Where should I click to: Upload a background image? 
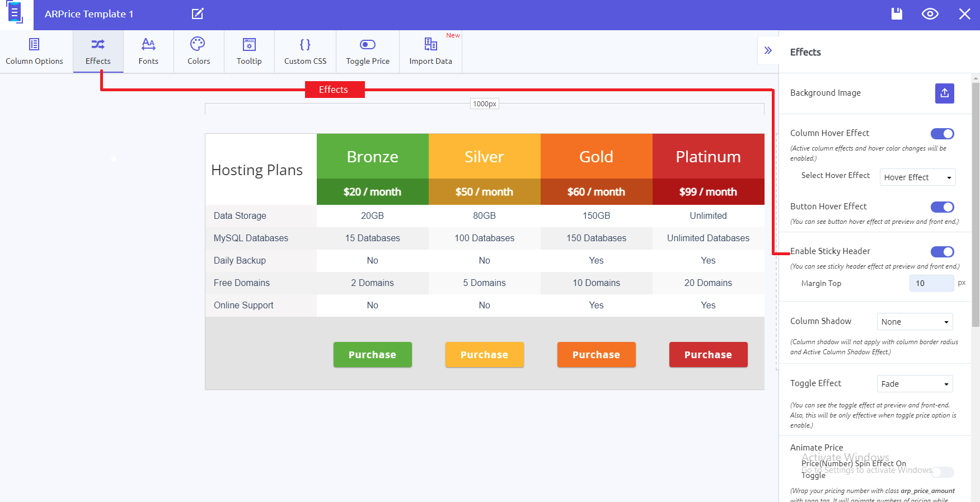click(945, 93)
